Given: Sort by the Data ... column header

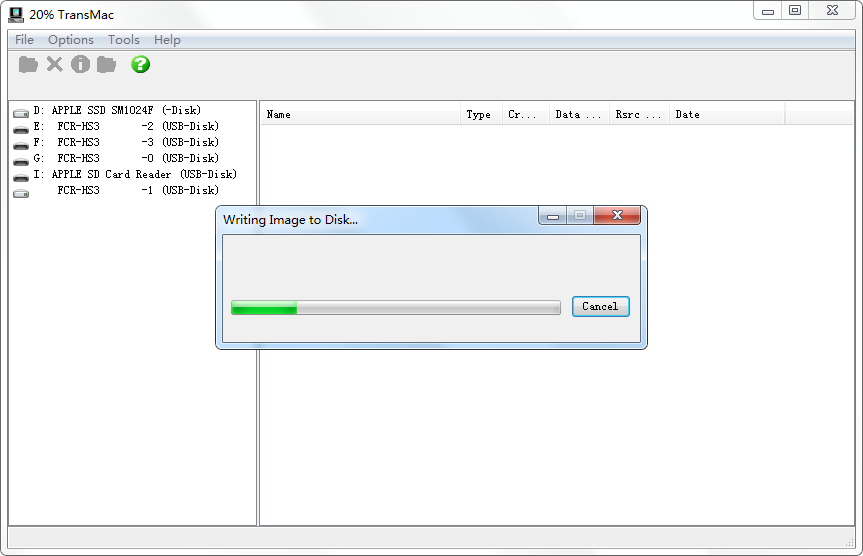Looking at the screenshot, I should click(x=579, y=115).
